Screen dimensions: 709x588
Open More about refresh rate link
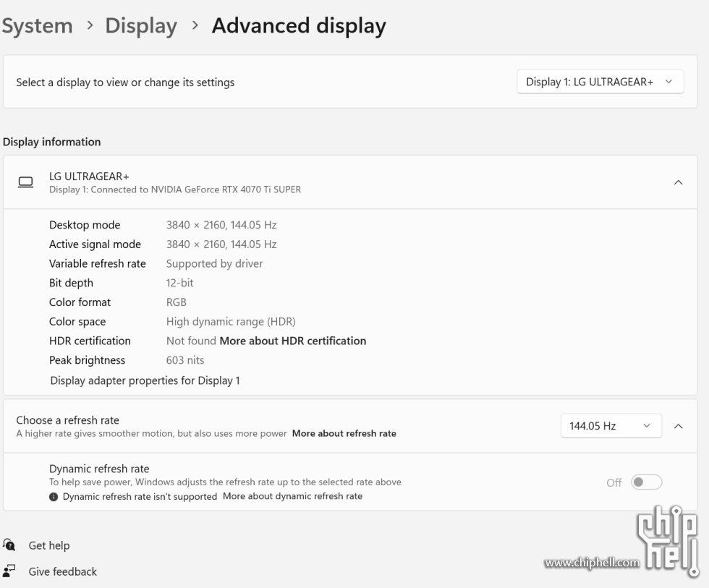point(344,433)
